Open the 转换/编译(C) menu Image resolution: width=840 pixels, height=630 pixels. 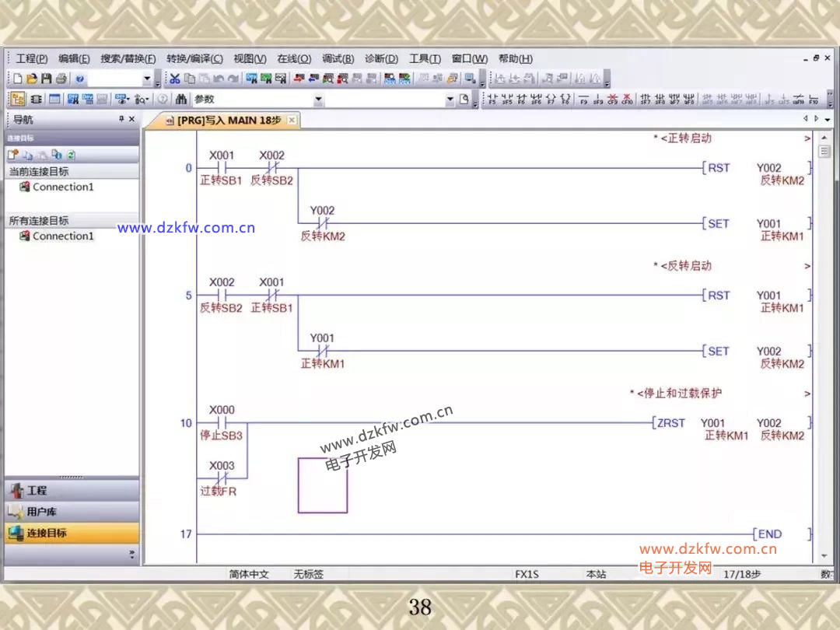point(194,59)
